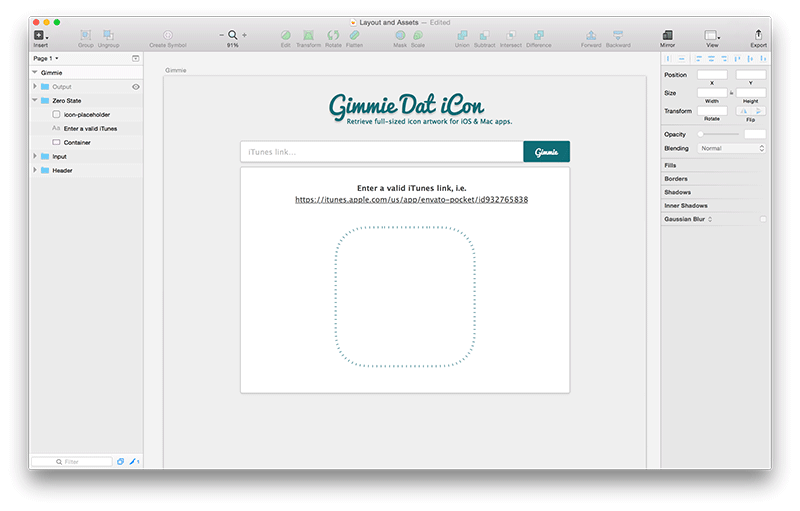Open the Insert tool menu

pos(40,36)
